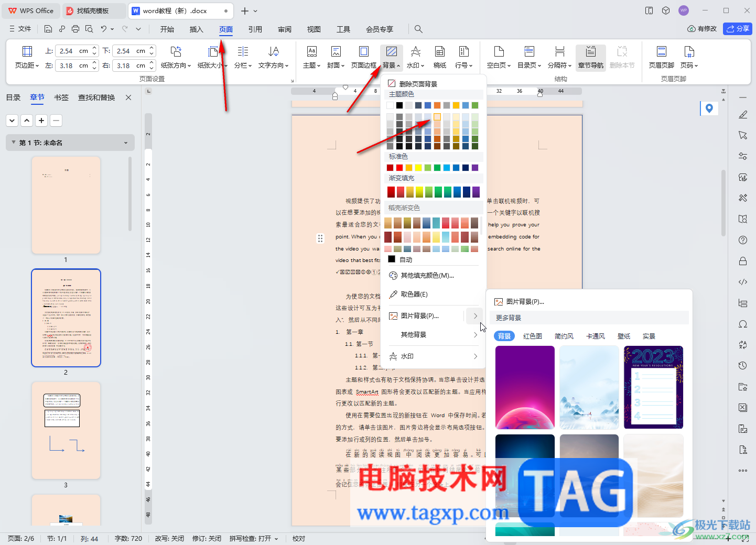756x545 pixels.
Task: Click 校对 in the status bar
Action: click(x=299, y=539)
